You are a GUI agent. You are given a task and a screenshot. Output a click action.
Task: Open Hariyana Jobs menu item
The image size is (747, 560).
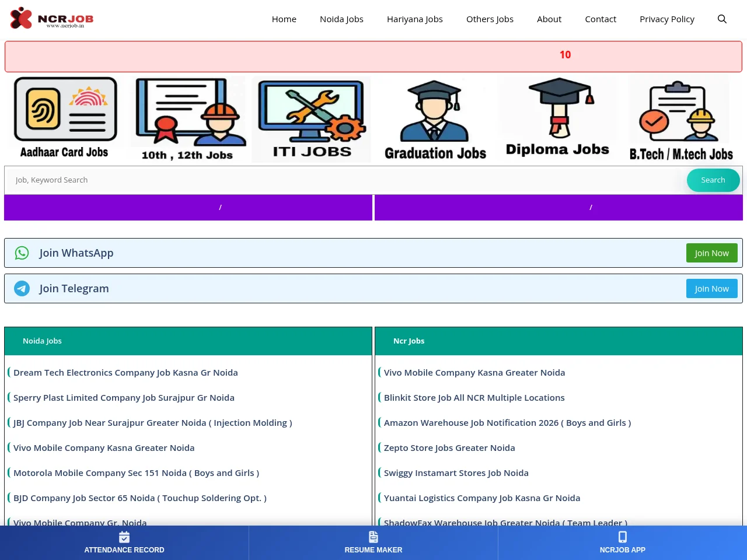(x=415, y=19)
